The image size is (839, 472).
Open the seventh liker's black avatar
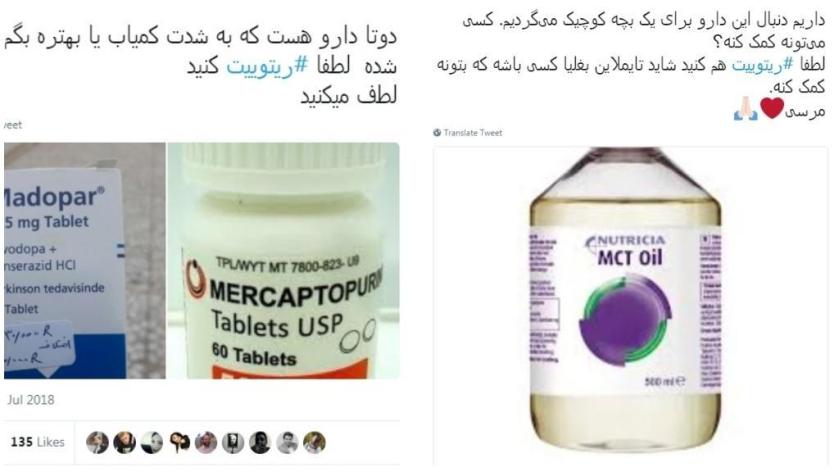click(x=261, y=443)
